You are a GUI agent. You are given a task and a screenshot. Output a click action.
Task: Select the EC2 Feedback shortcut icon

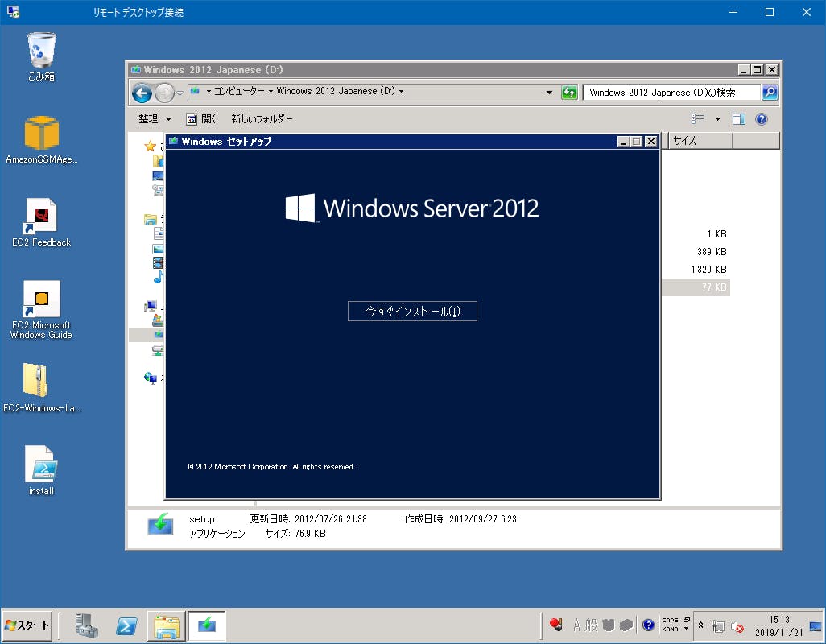tap(42, 223)
